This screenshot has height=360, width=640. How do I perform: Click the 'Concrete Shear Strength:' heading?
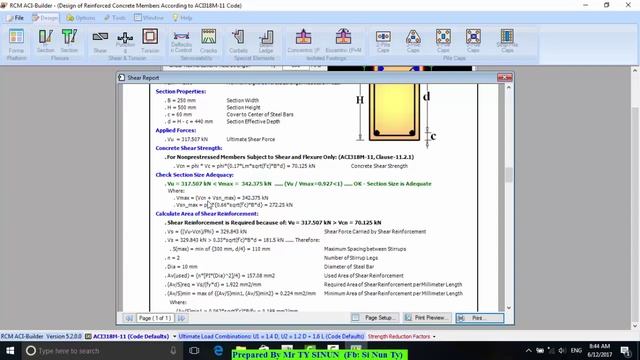[x=189, y=148]
